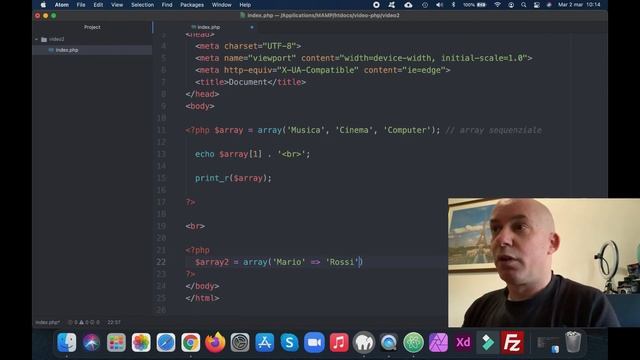Open Zoom from the Dock

[314, 342]
